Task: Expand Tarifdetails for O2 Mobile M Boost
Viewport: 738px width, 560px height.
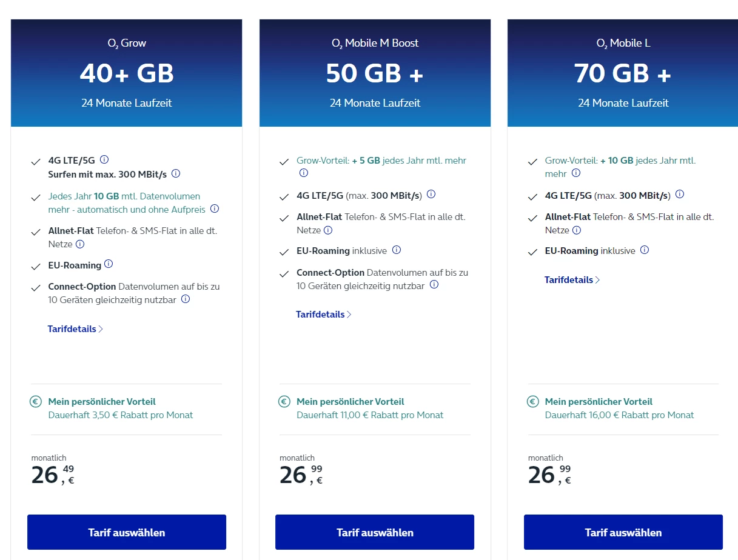Action: pyautogui.click(x=323, y=315)
